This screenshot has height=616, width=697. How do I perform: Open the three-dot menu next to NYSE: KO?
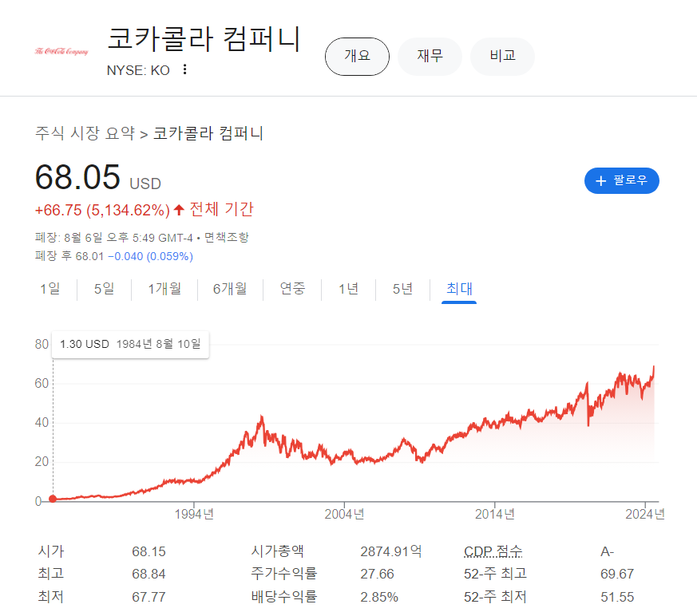point(185,69)
